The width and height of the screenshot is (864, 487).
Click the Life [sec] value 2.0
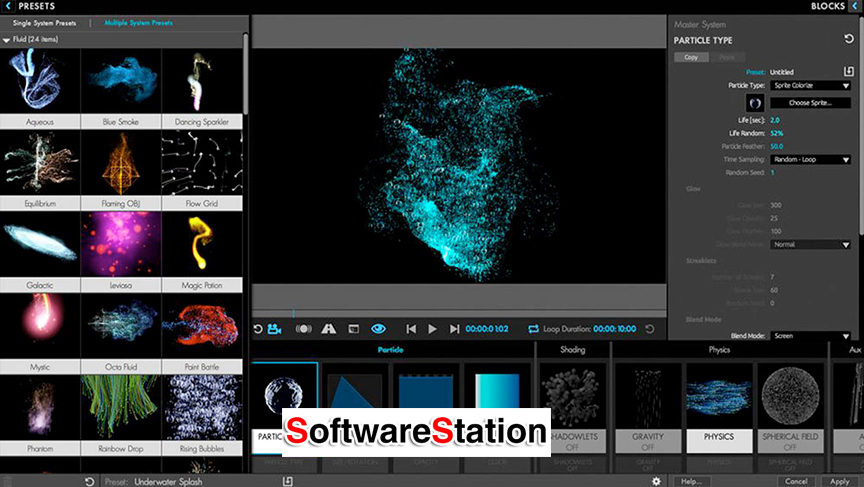pyautogui.click(x=775, y=120)
